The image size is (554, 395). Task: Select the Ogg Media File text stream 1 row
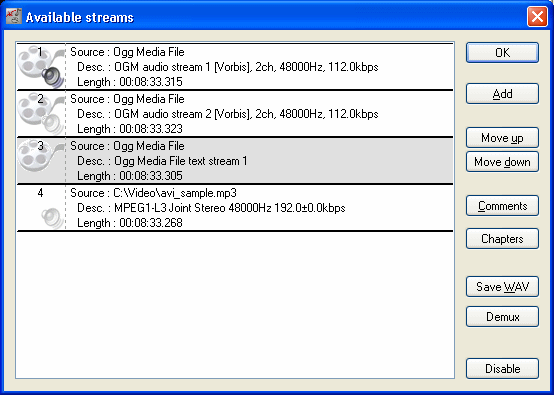tap(235, 161)
